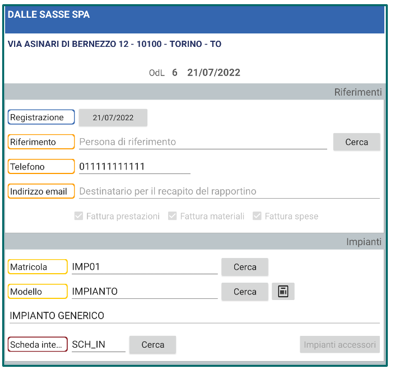The height and width of the screenshot is (371, 393).
Task: Click the Telefono field 011111111111
Action: (135, 167)
